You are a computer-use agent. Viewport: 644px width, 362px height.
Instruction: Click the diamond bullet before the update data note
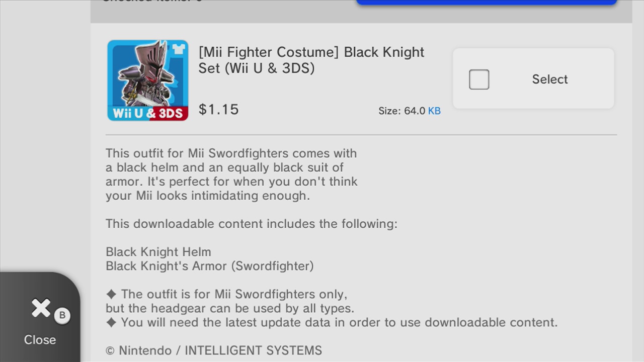pos(112,322)
